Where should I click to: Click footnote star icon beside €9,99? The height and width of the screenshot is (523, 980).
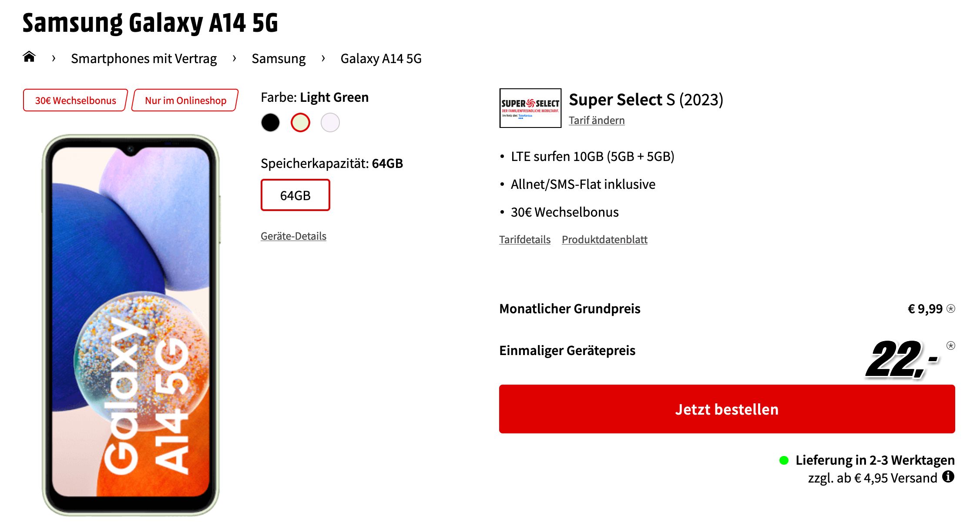point(951,308)
